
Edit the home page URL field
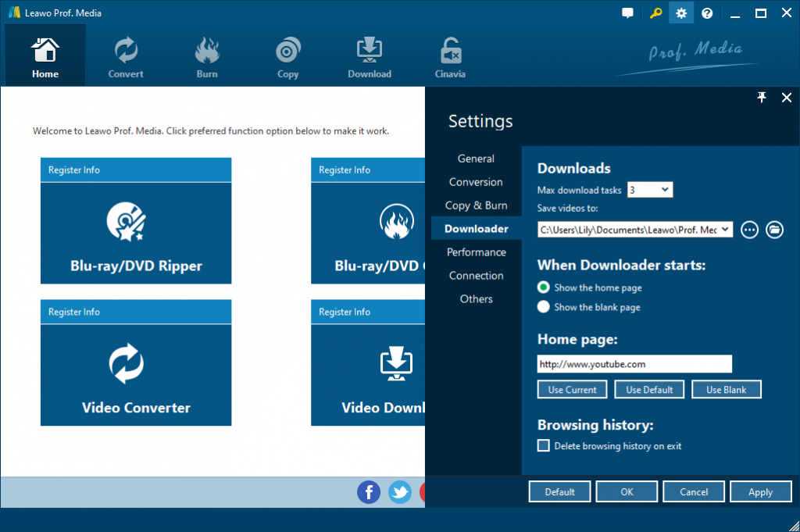click(634, 363)
